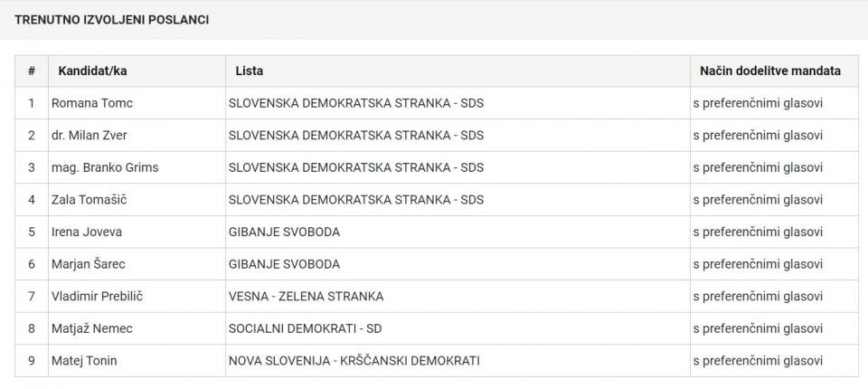Click 'SLOVENSKA DEMOKRATSKA STRANKA - SDS' in Romana Tomc's row
Image resolution: width=868 pixels, height=389 pixels.
click(x=356, y=103)
